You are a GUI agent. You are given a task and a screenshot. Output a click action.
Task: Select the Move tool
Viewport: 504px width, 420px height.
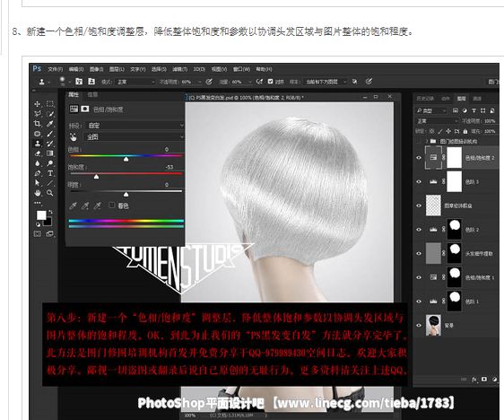pyautogui.click(x=38, y=104)
